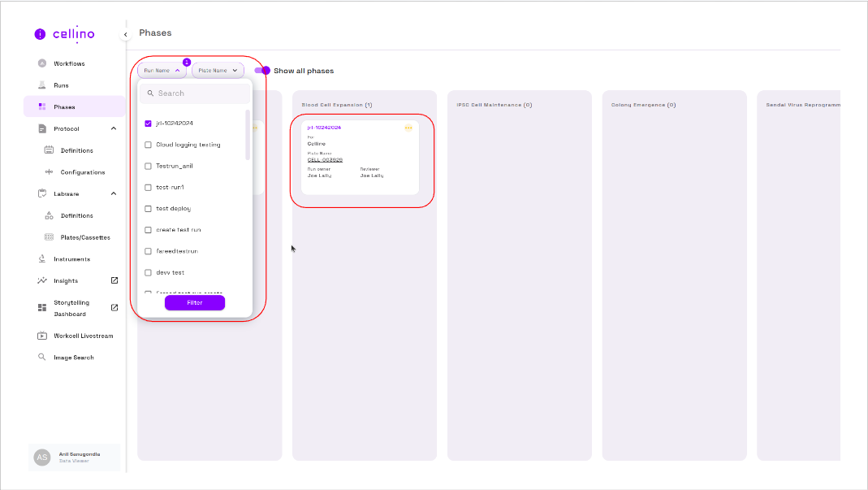
Task: Open three-dot menu on jrl-10242024 card
Action: [408, 128]
